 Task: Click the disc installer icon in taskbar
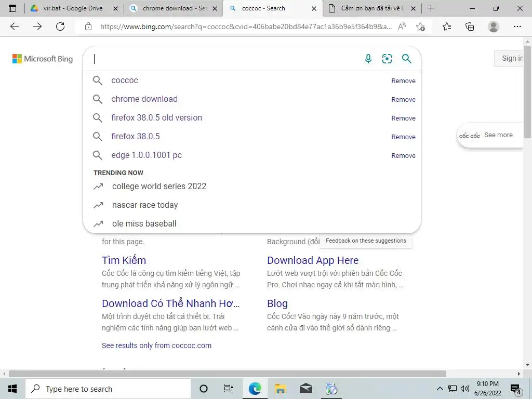pos(331,389)
